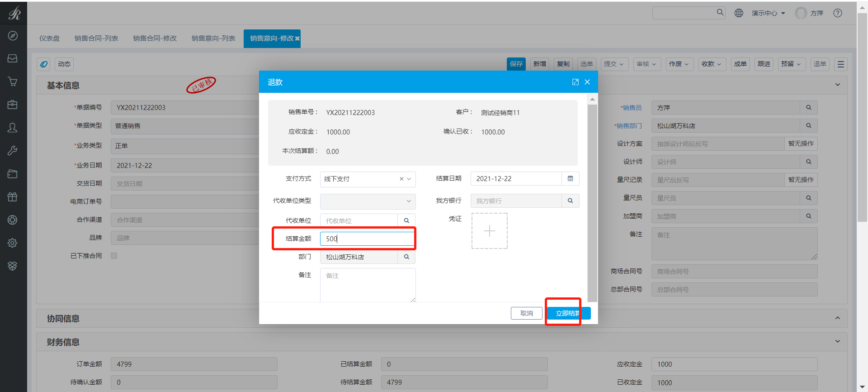
Task: Expand the 作废 dropdown button
Action: pyautogui.click(x=679, y=64)
